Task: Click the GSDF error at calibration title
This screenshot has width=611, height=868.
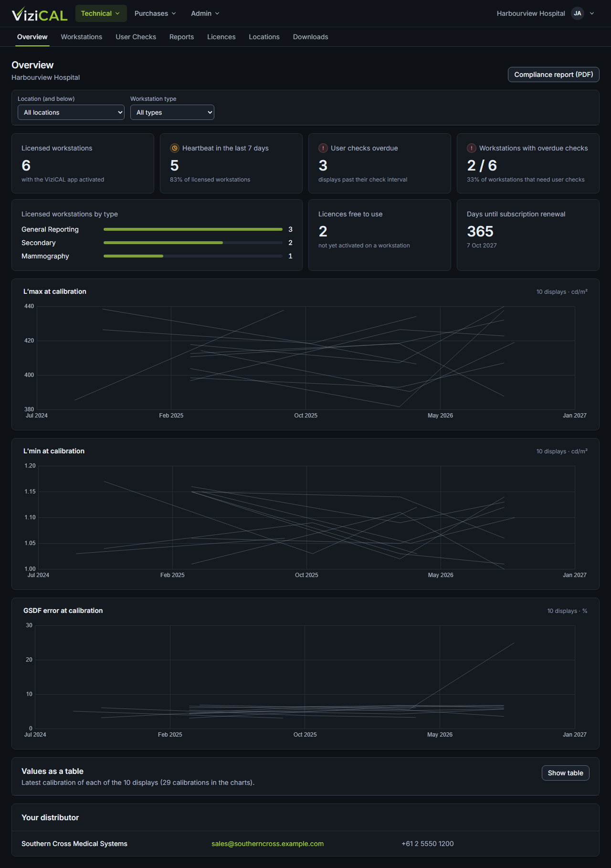Action: coord(63,611)
